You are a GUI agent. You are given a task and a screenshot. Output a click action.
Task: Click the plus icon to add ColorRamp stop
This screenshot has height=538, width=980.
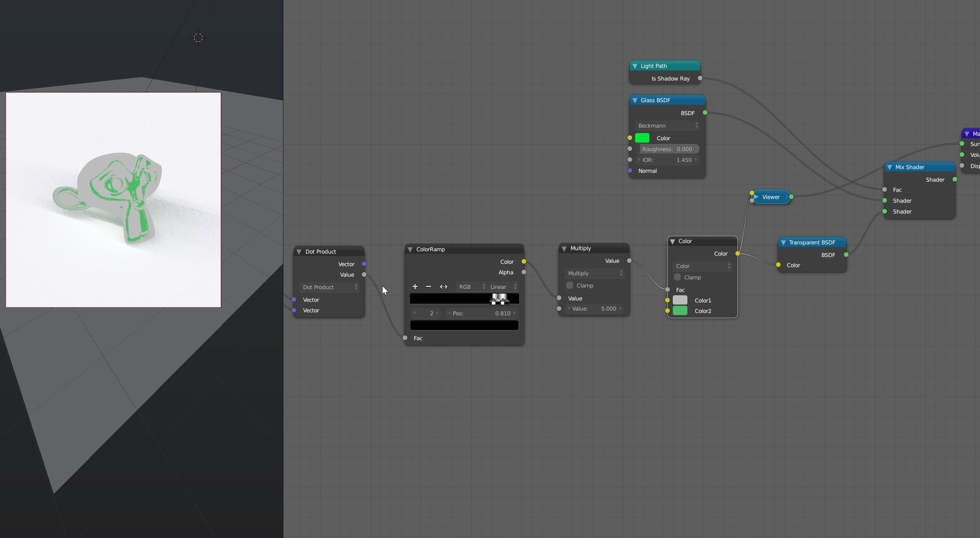point(415,286)
